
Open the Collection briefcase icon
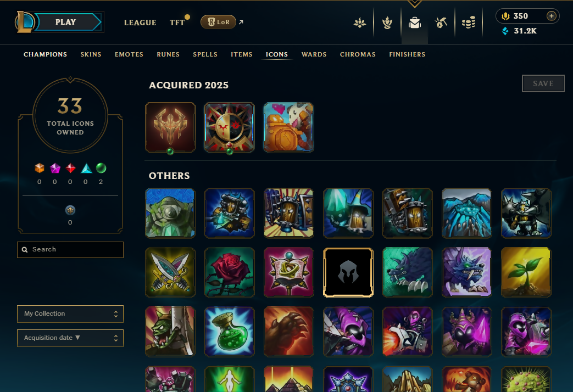click(414, 23)
